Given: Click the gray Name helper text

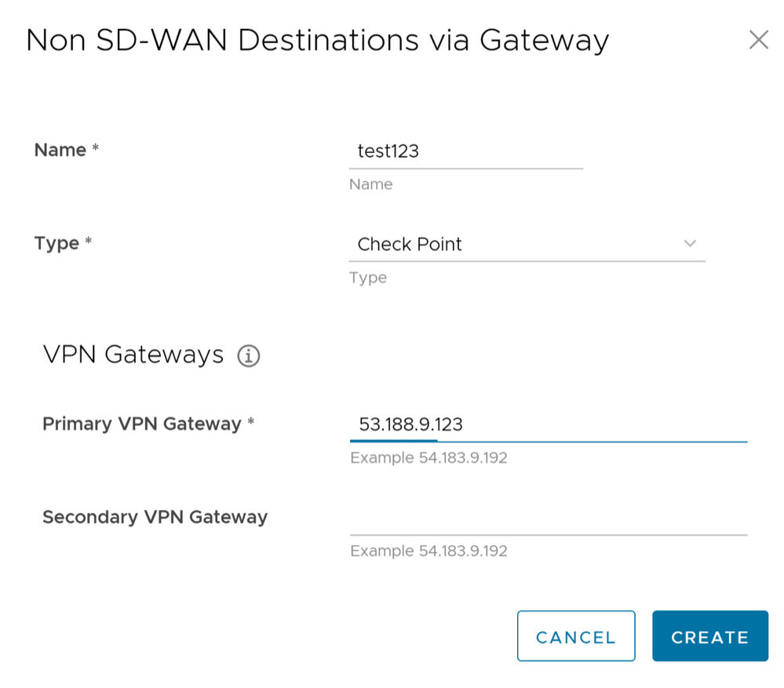Looking at the screenshot, I should click(370, 184).
